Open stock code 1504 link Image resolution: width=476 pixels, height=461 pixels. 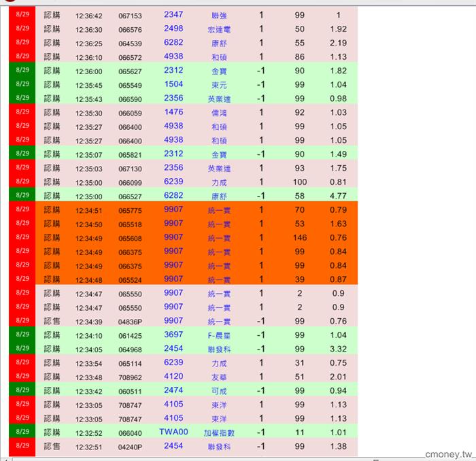coord(173,84)
